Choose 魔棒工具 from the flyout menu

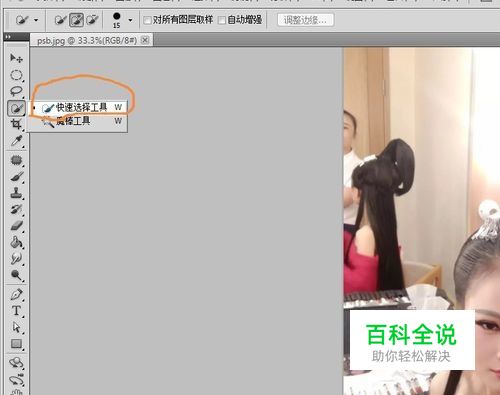tap(78, 121)
